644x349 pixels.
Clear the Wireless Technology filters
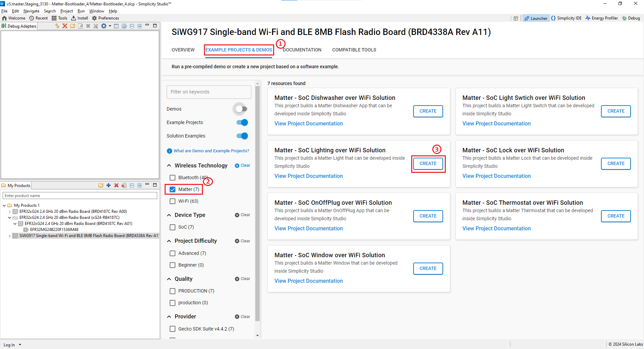click(x=243, y=165)
